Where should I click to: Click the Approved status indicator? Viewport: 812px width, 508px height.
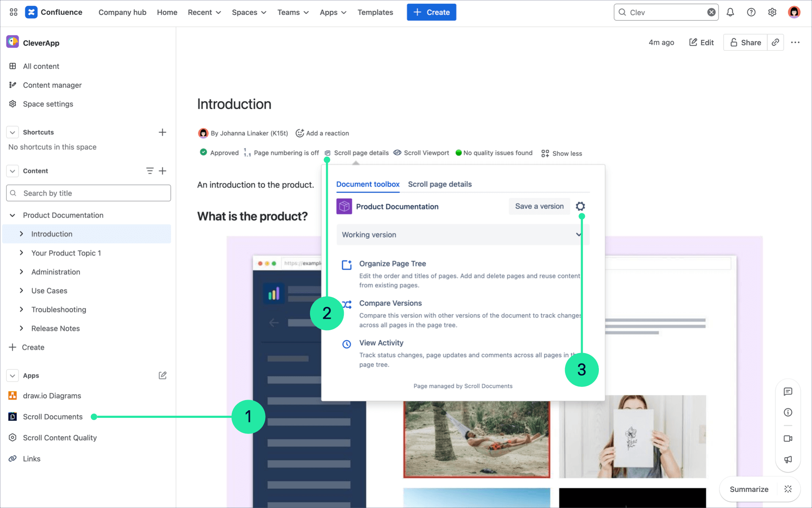point(220,153)
